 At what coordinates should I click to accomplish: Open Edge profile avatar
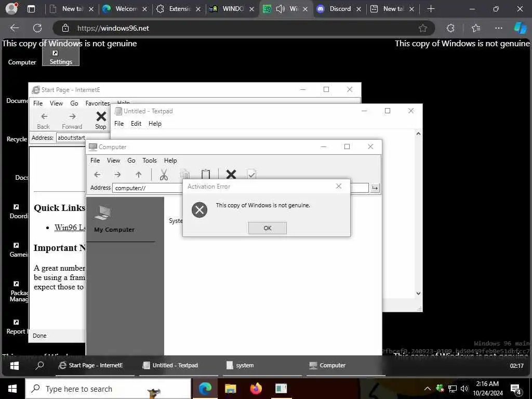point(11,8)
